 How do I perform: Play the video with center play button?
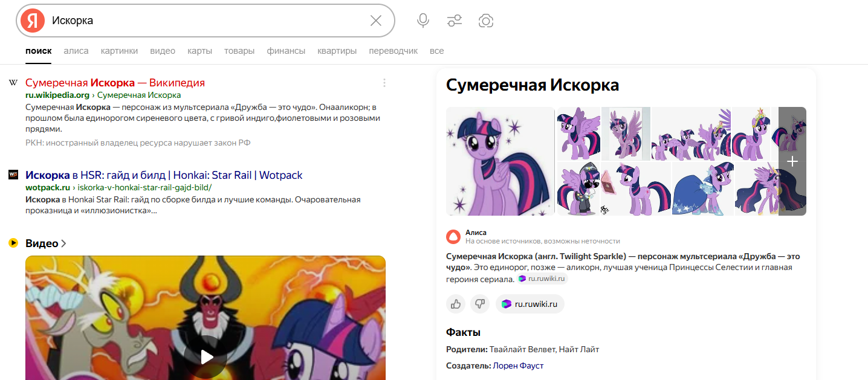[x=206, y=357]
